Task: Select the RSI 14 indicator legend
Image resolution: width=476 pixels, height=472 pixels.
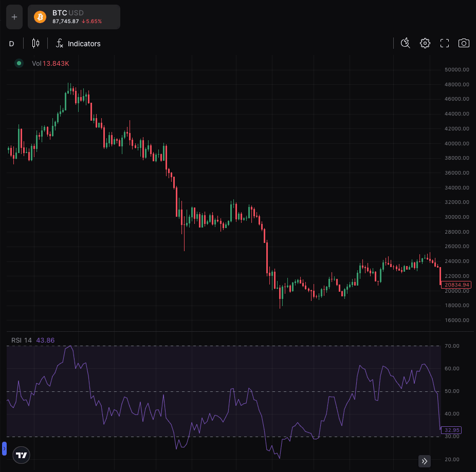Action: click(x=22, y=340)
